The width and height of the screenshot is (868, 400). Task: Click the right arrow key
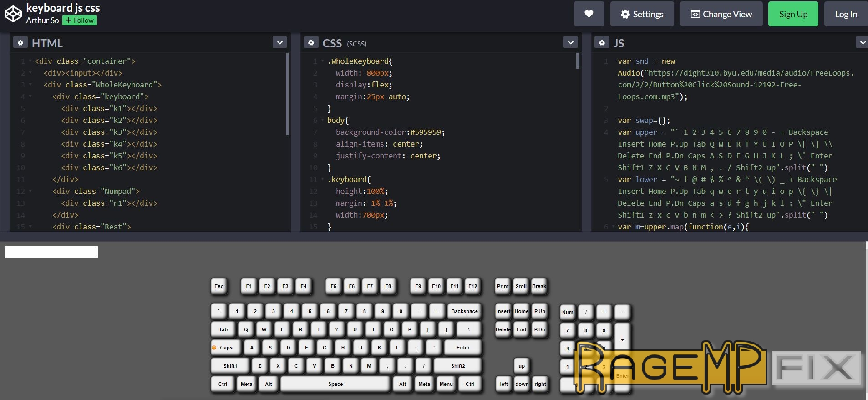pos(540,384)
